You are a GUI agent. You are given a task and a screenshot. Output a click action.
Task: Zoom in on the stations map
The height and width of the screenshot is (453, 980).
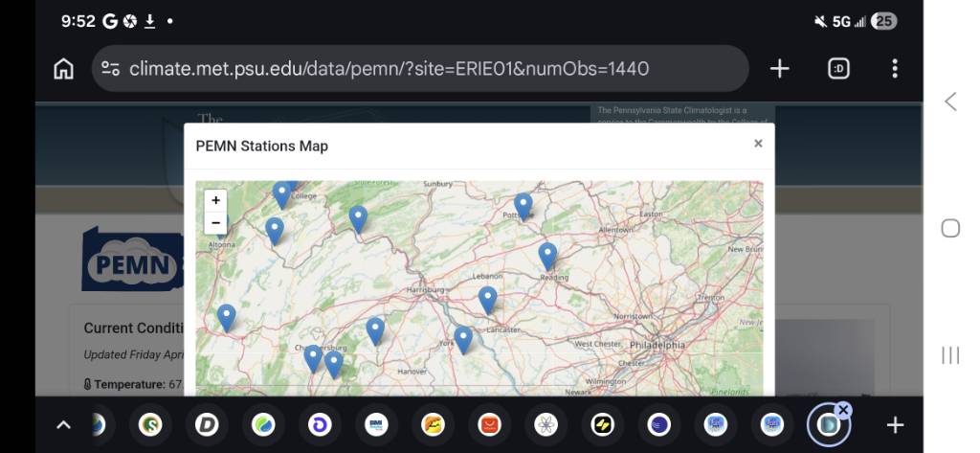(216, 200)
